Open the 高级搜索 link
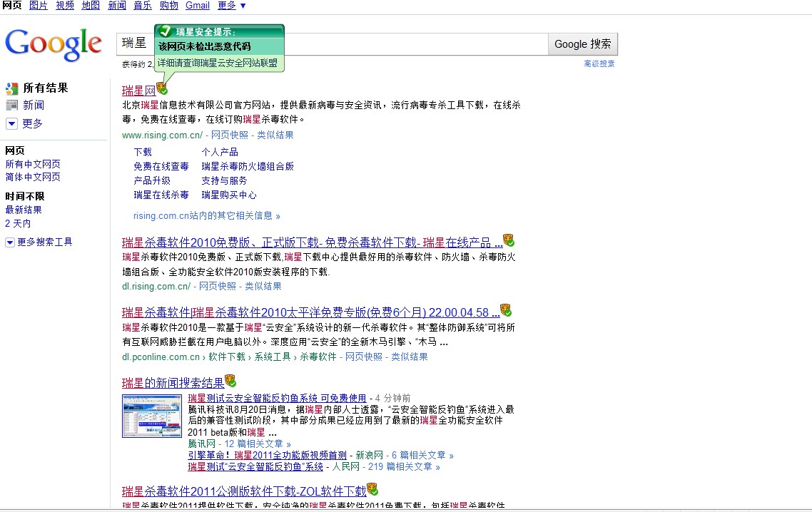Image resolution: width=812 pixels, height=512 pixels. pos(599,63)
